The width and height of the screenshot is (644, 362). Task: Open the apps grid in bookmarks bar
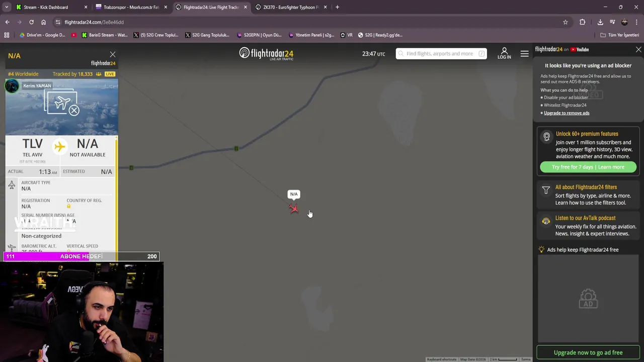pos(7,35)
